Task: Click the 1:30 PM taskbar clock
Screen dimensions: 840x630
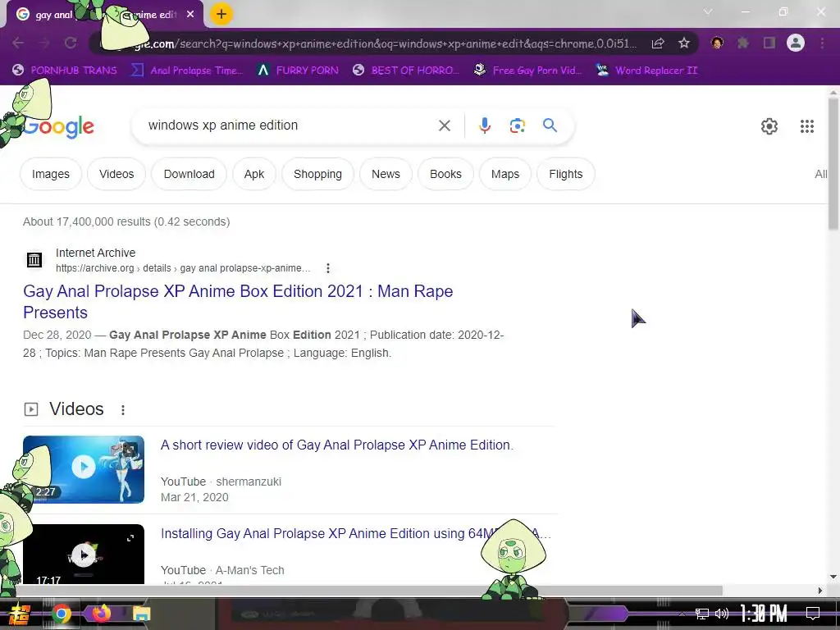Action: click(764, 614)
